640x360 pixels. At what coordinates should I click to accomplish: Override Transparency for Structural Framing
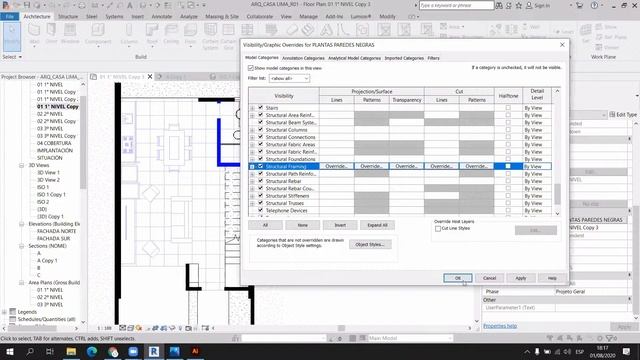pyautogui.click(x=406, y=166)
